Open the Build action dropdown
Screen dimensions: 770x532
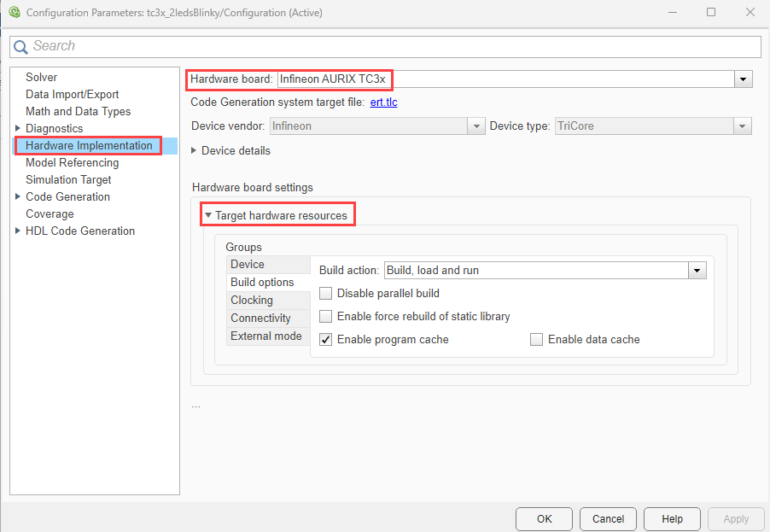(x=697, y=271)
